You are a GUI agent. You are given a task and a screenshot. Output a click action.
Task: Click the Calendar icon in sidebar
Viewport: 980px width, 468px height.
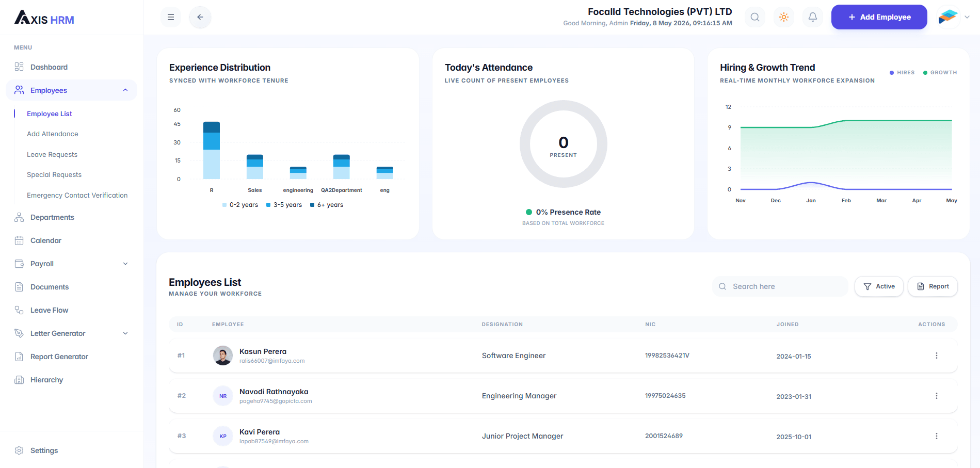click(19, 240)
